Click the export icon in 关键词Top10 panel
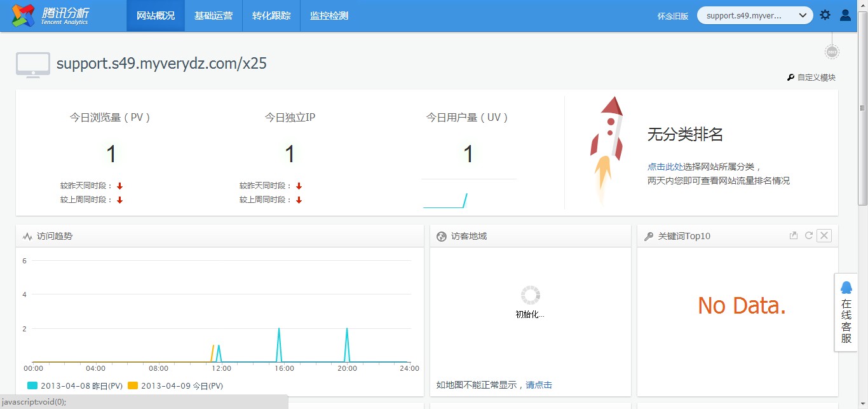The height and width of the screenshot is (409, 868). 793,236
